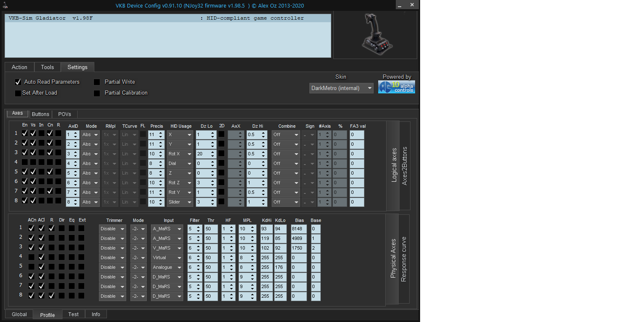Click Dz Hi stepper for logical axis 6
Viewport: 644px width, 322px height.
(263, 183)
